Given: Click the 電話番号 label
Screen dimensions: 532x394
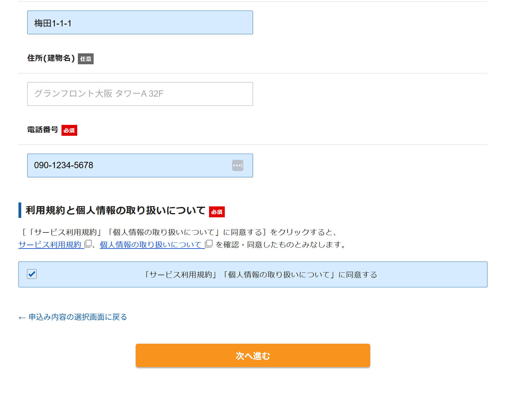Looking at the screenshot, I should click(43, 130).
